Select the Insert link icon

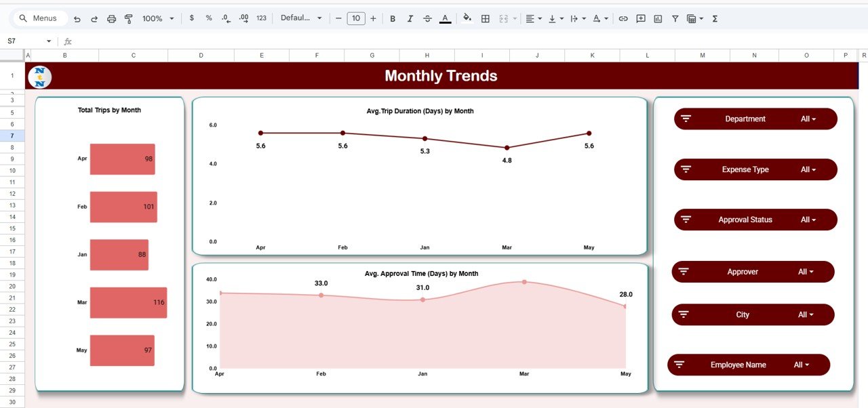623,18
